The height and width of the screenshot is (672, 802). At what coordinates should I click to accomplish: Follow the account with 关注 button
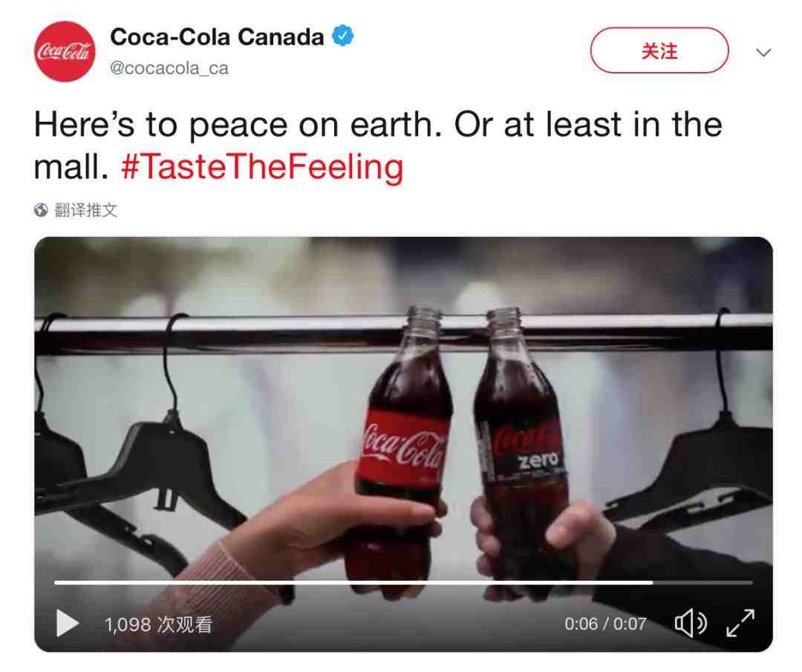pyautogui.click(x=659, y=50)
